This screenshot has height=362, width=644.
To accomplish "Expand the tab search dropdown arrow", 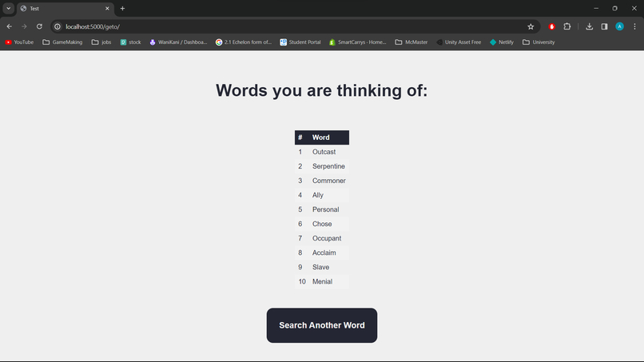I will coord(8,8).
